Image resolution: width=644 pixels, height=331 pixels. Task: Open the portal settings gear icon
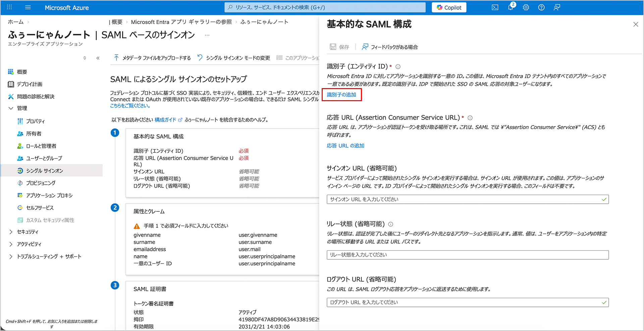pos(526,7)
